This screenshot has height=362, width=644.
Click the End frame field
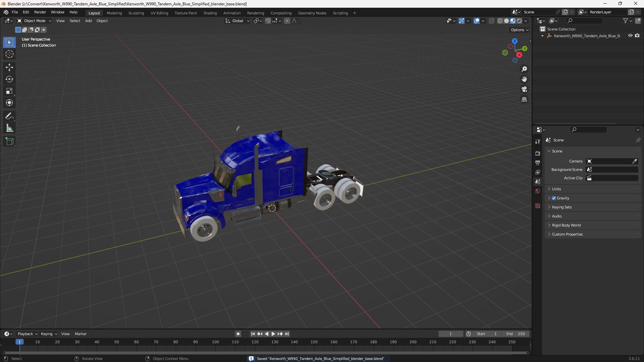[x=516, y=334]
